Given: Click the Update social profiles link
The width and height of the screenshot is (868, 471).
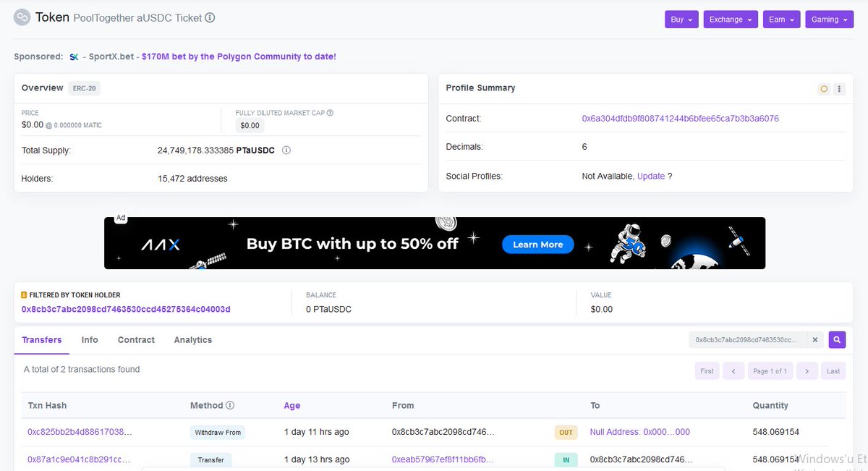Looking at the screenshot, I should pyautogui.click(x=651, y=176).
